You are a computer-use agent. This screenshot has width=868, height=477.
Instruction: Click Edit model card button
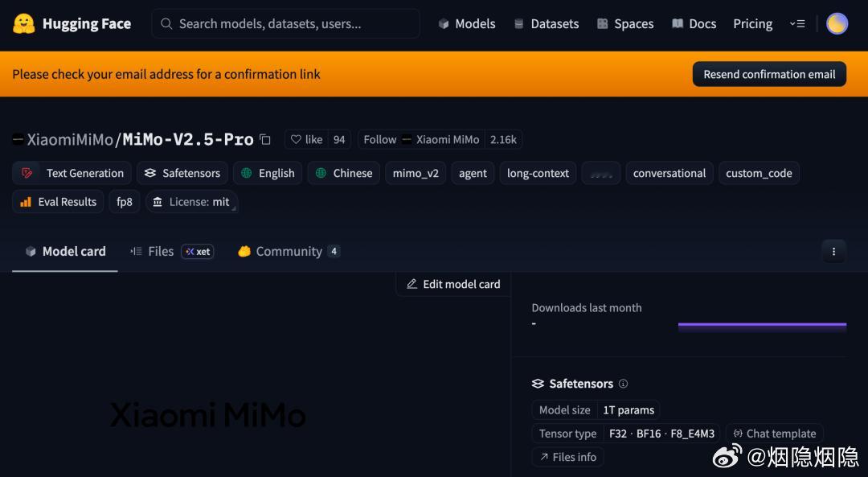tap(453, 284)
